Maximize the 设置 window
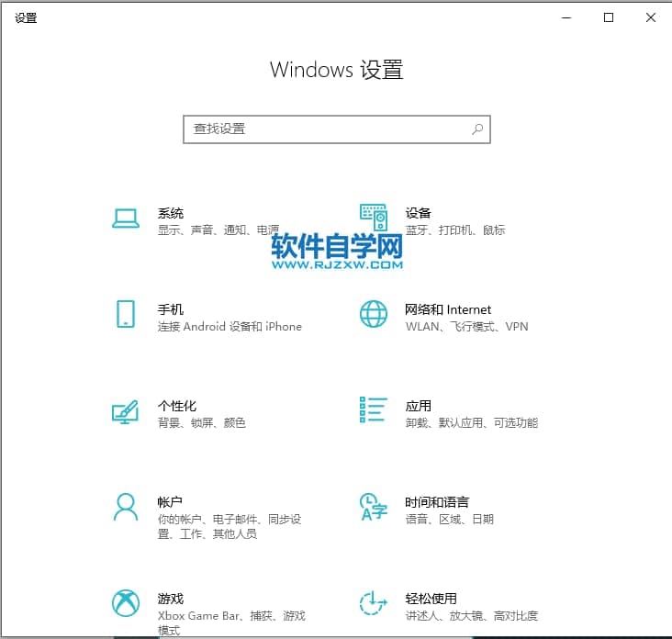The width and height of the screenshot is (672, 639). click(608, 17)
